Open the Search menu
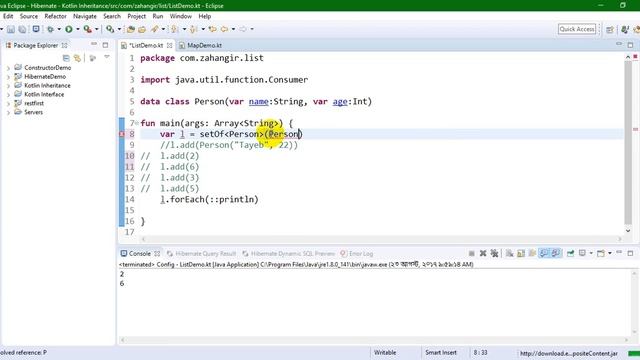The width and height of the screenshot is (640, 360). pyautogui.click(x=112, y=16)
